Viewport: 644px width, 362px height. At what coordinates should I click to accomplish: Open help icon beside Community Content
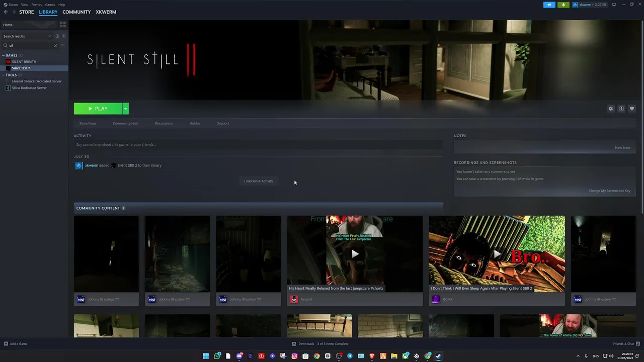click(x=123, y=208)
